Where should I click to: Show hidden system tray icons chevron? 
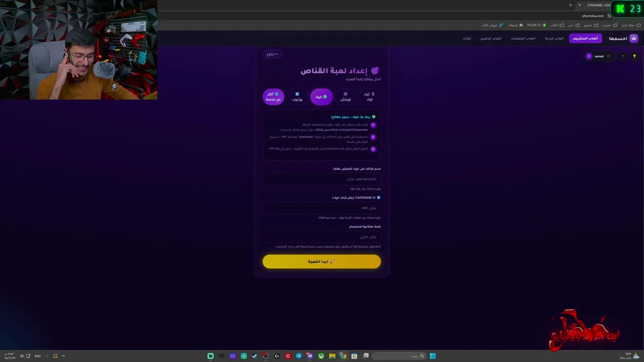[x=63, y=356]
